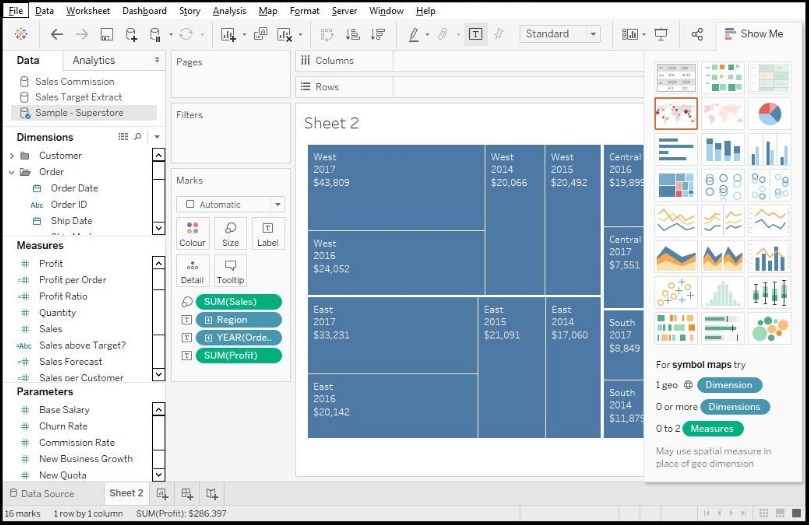Open the Worksheet menu

(x=88, y=11)
